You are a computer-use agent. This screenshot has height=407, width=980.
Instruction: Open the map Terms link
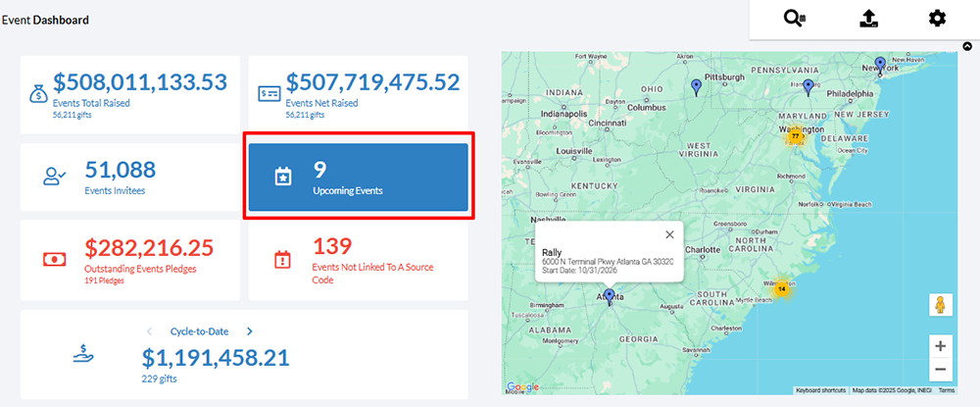pos(947,390)
